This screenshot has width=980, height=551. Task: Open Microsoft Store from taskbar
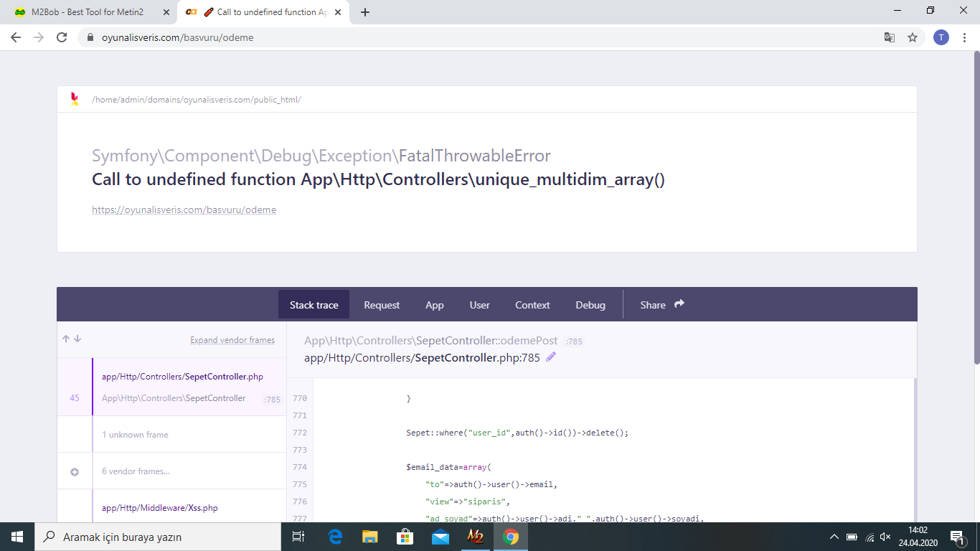click(405, 537)
